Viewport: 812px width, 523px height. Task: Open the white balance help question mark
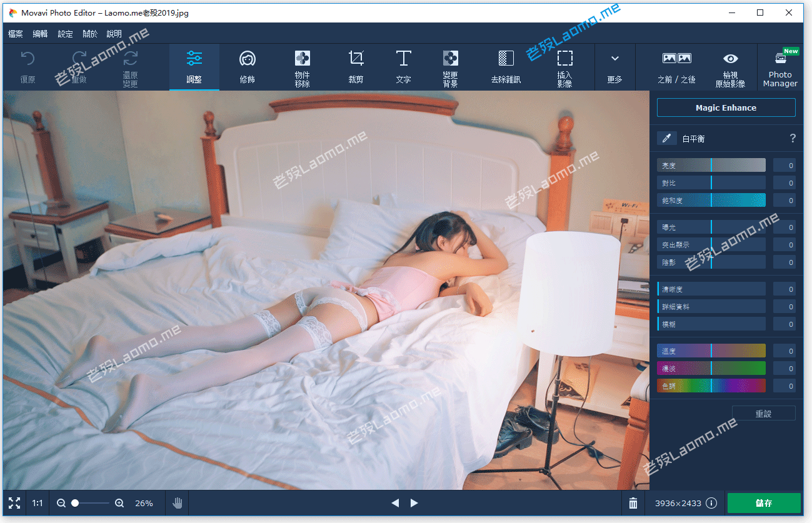(x=793, y=138)
